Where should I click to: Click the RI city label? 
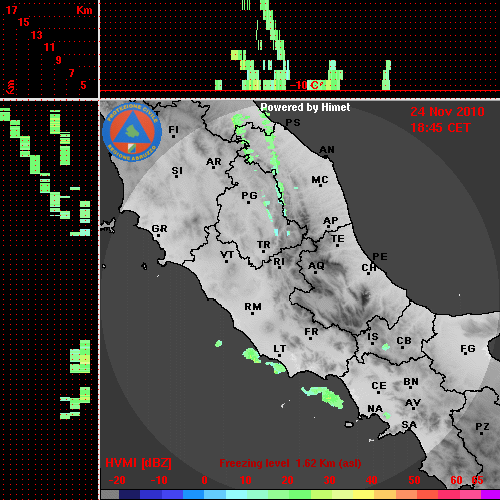279,261
